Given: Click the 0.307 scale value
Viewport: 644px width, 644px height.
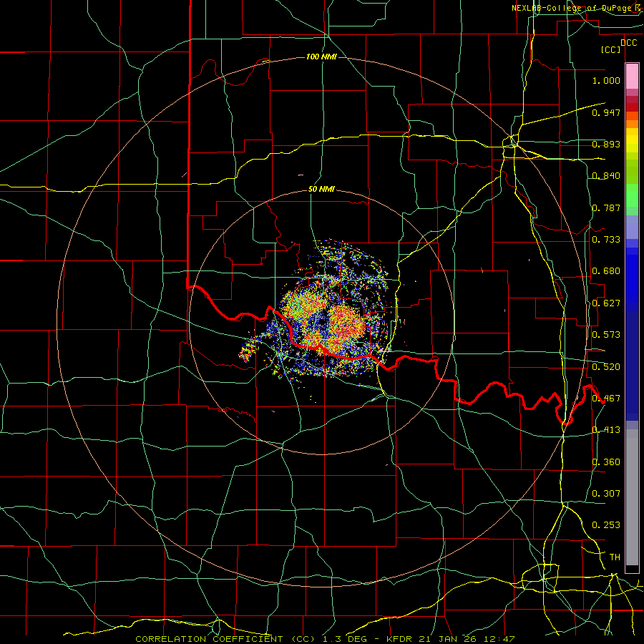Looking at the screenshot, I should point(606,494).
